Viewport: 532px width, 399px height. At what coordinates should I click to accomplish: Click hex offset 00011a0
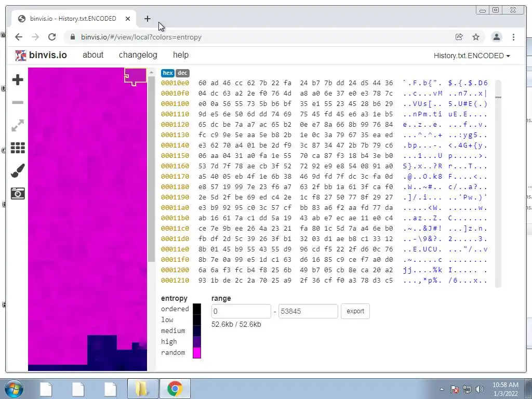175,208
